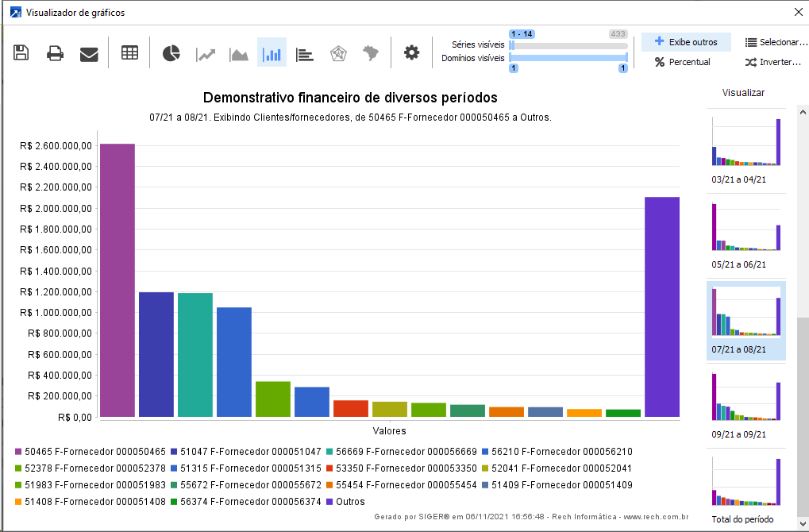Open chart settings gear icon
The height and width of the screenshot is (532, 809).
pos(411,53)
